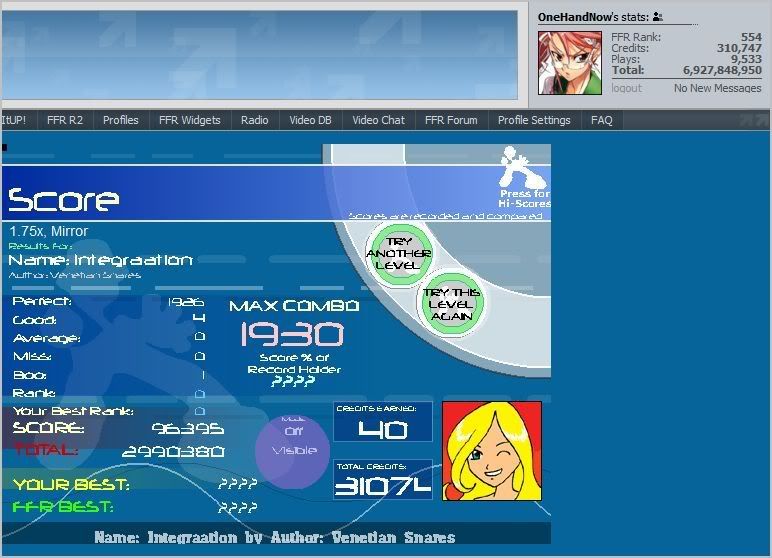This screenshot has width=772, height=558.
Task: Open Profile Settings
Action: click(534, 120)
